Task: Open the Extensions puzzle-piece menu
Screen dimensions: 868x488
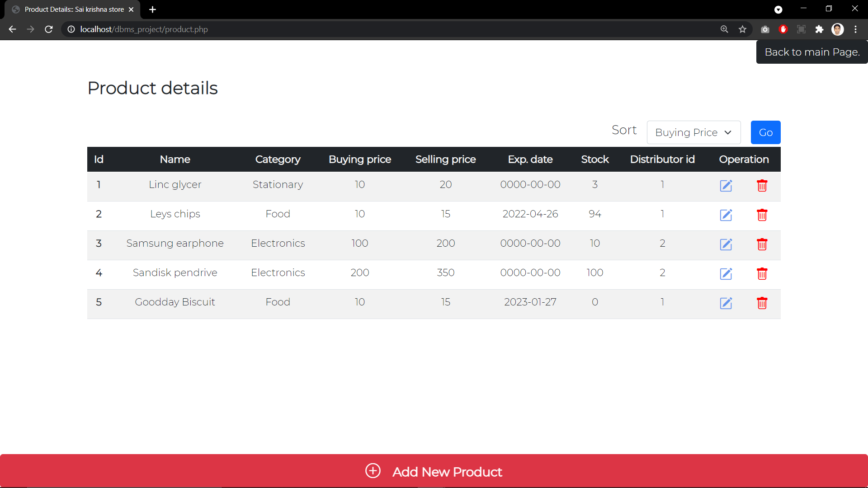Action: click(x=820, y=29)
